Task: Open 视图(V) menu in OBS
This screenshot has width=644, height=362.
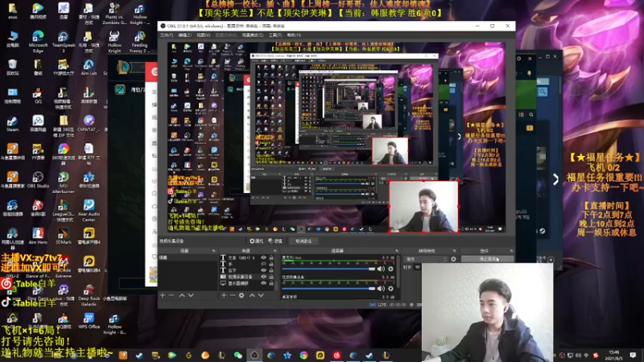Action: point(204,35)
